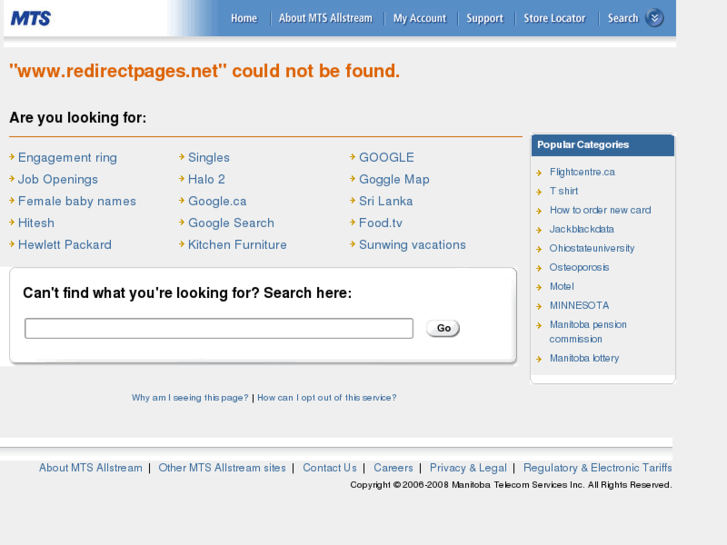Follow the Sri Lanka link
727x545 pixels.
coord(386,201)
